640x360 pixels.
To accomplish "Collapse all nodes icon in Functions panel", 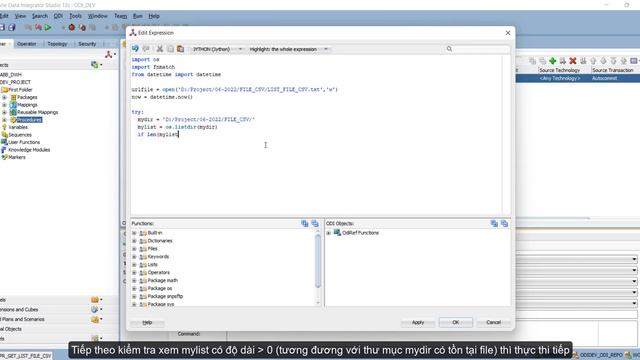I will click(315, 223).
